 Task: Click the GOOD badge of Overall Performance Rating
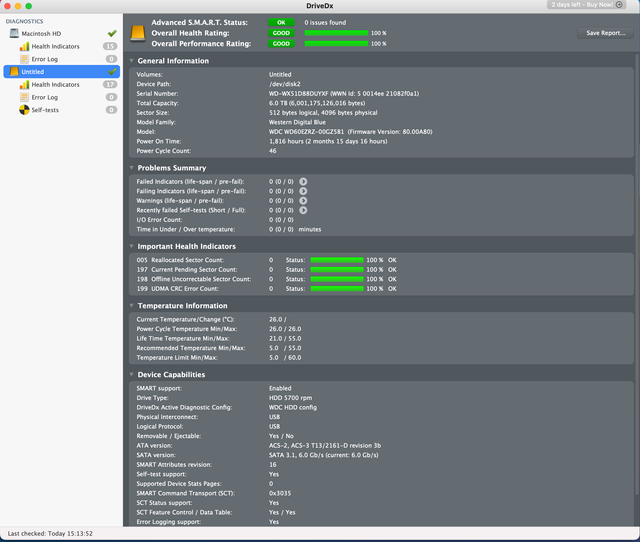tap(281, 44)
